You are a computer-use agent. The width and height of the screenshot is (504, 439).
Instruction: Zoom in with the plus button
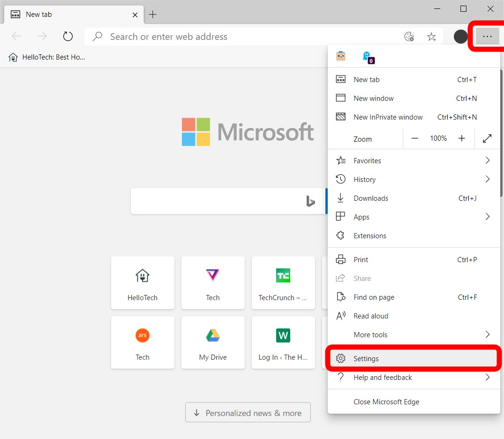(462, 138)
